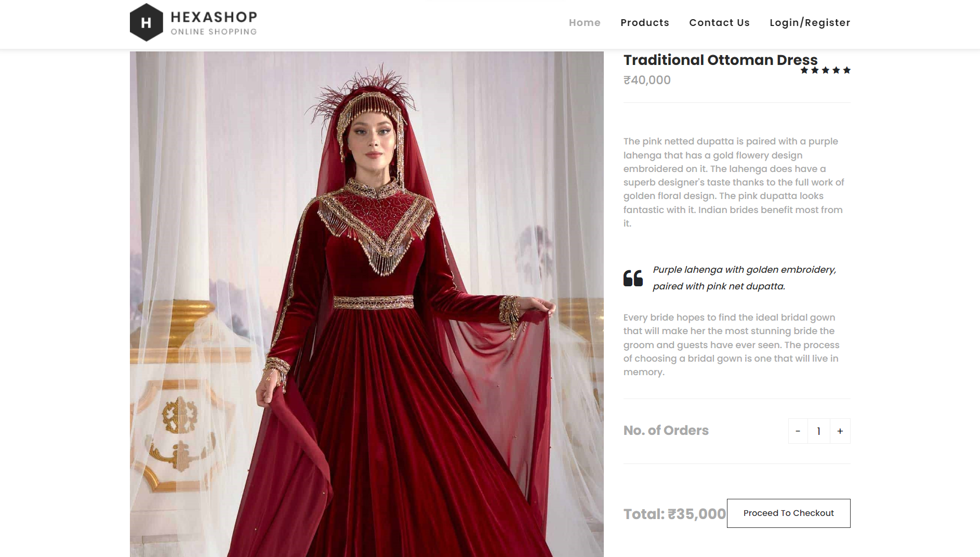The height and width of the screenshot is (557, 980).
Task: Open the Login/Register link
Action: tap(810, 22)
